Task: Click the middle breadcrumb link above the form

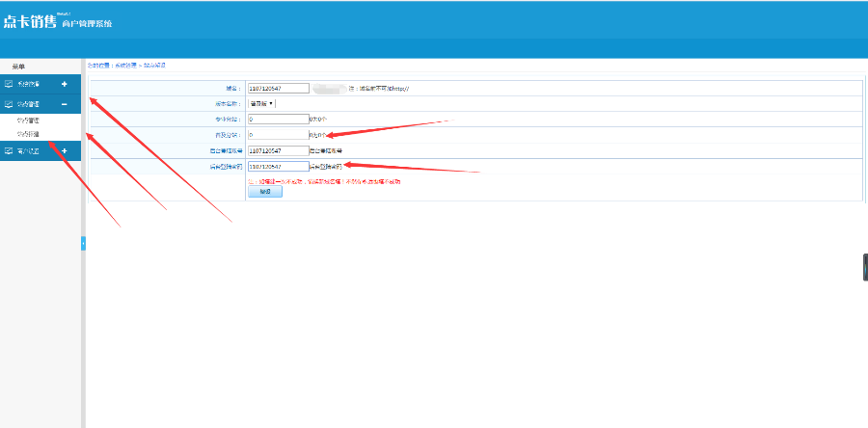Action: click(125, 66)
